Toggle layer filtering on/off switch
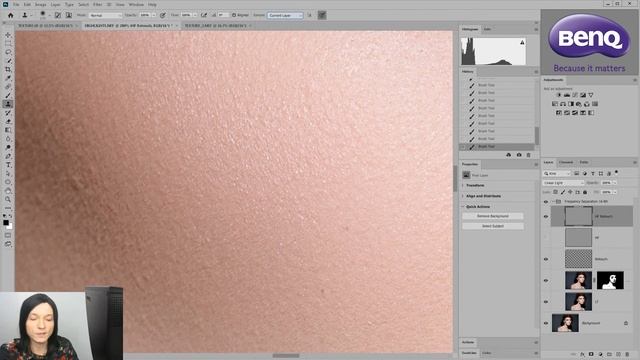640x360 pixels. coord(616,172)
